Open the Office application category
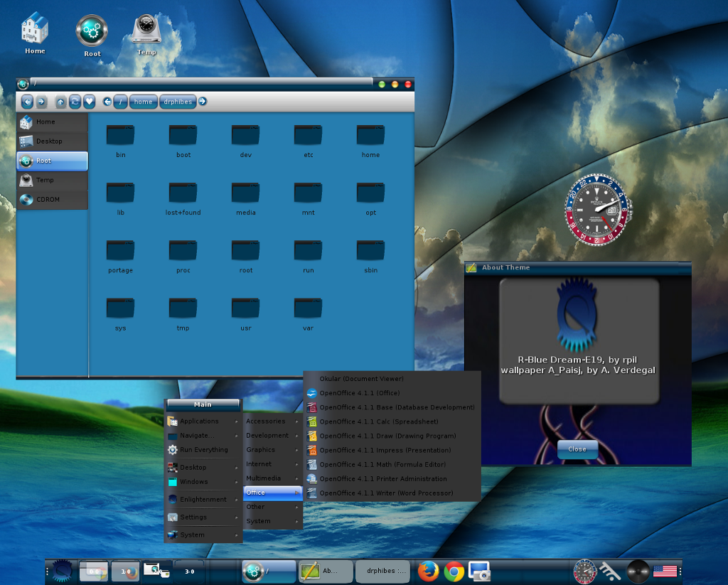This screenshot has height=585, width=728. (x=272, y=493)
